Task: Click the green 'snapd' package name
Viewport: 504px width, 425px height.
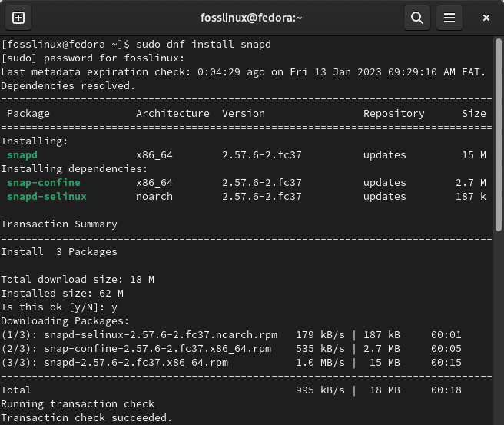Action: tap(22, 155)
